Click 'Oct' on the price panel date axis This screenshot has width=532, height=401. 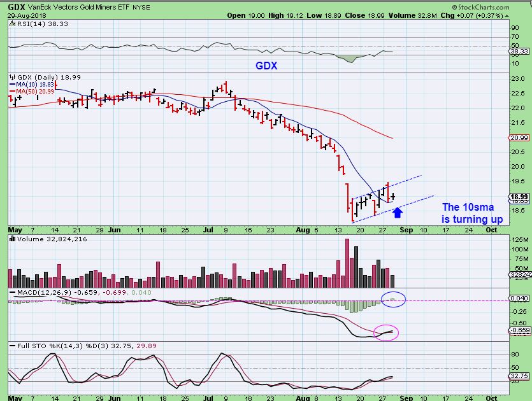491,230
